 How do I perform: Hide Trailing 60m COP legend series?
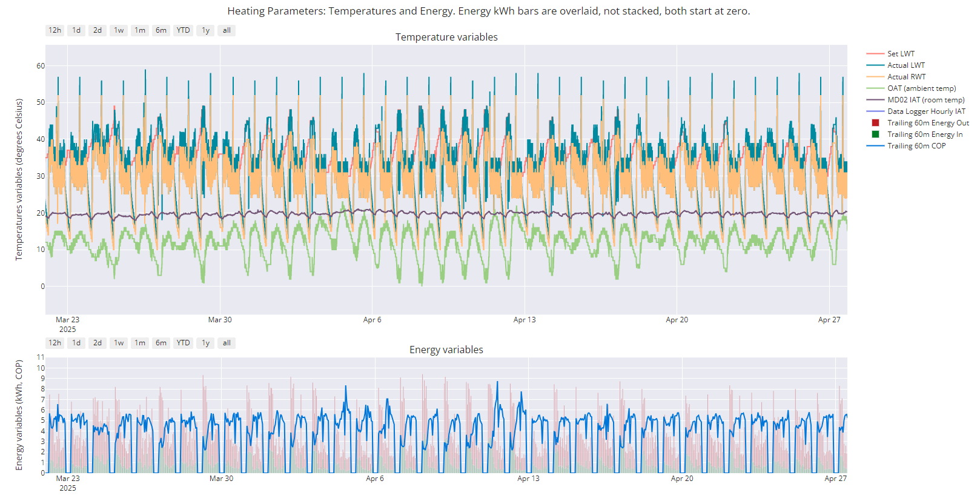coord(916,146)
